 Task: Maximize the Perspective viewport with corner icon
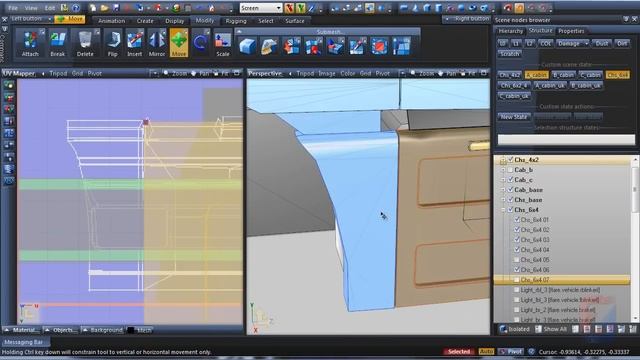click(484, 73)
